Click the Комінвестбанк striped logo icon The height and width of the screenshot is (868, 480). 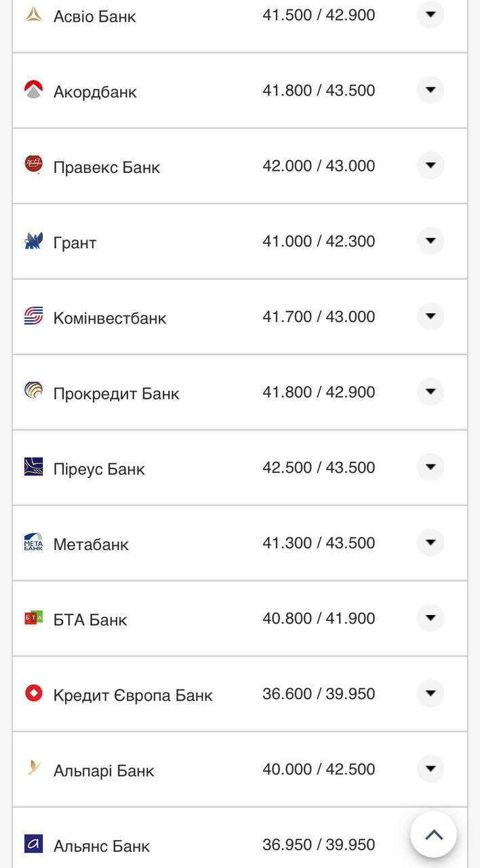[x=33, y=316]
